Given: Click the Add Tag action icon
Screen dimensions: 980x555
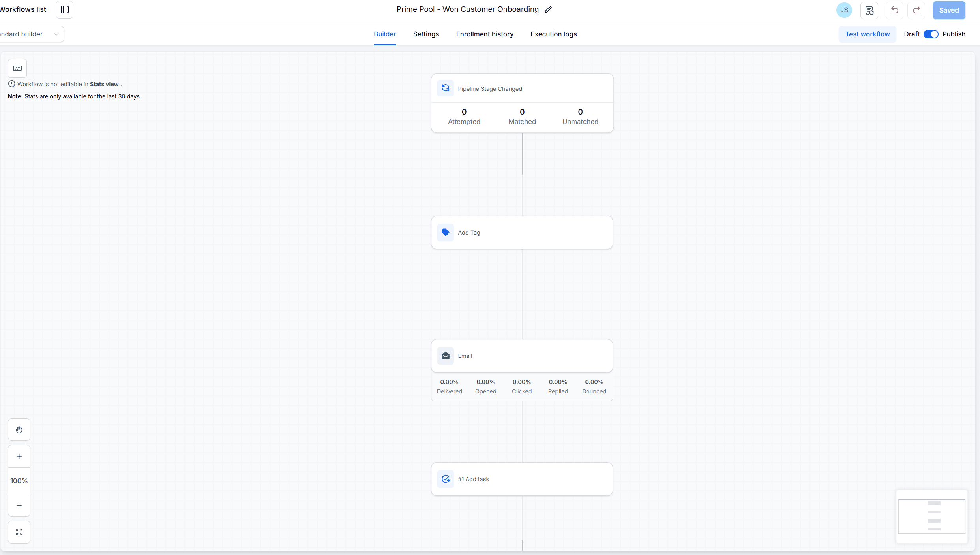Looking at the screenshot, I should click(446, 232).
